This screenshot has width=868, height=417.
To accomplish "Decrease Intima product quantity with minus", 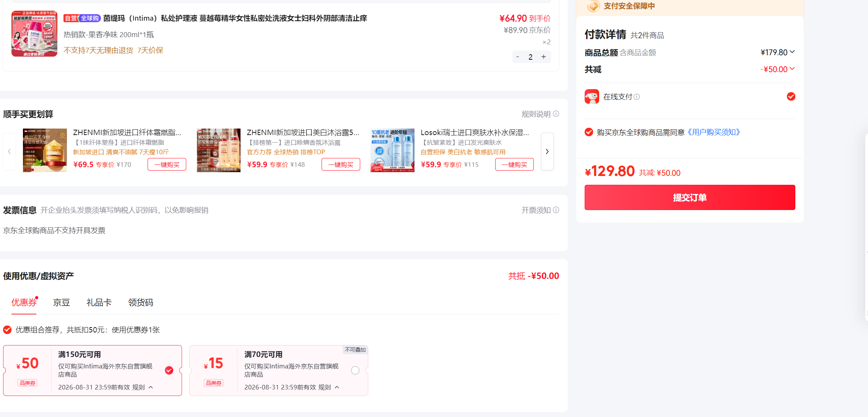I will [518, 57].
